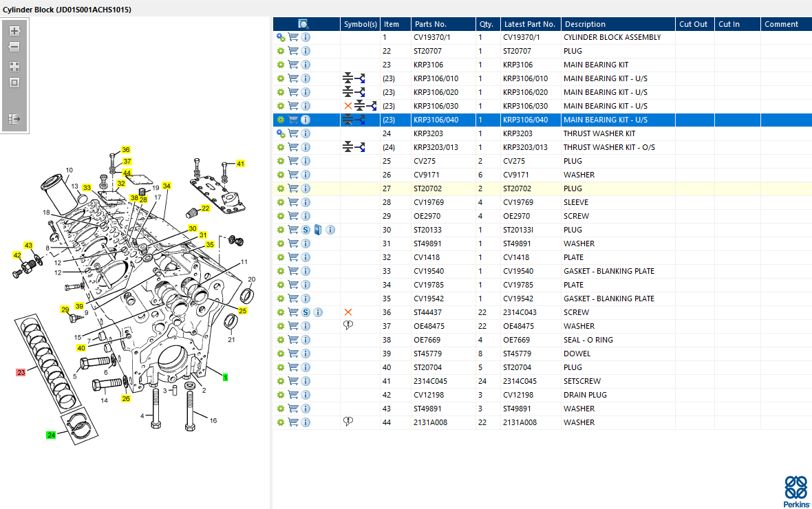Select the CV19540 gasket blanking plate row
Image resolution: width=812 pixels, height=509 pixels.
coord(542,271)
